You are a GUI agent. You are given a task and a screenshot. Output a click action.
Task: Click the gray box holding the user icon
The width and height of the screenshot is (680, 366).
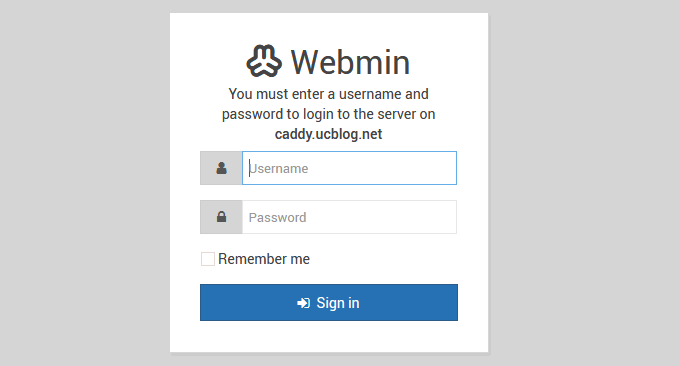pos(221,168)
